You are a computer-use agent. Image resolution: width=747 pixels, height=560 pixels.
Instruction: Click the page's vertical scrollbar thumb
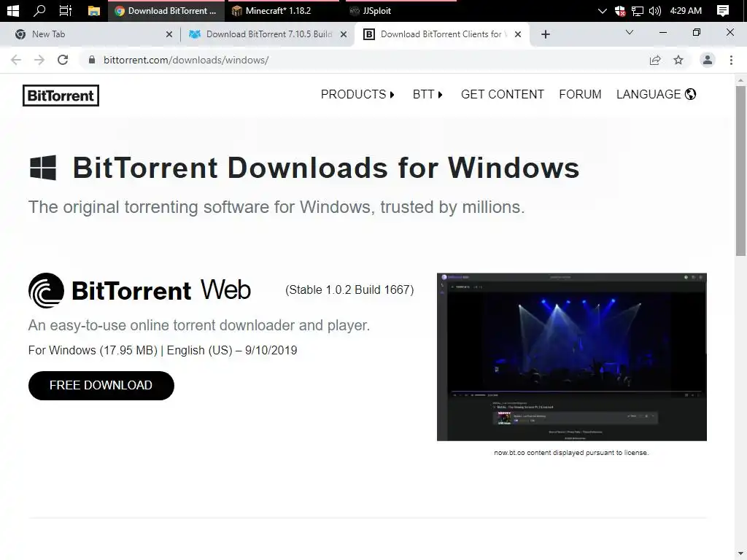[x=740, y=171]
